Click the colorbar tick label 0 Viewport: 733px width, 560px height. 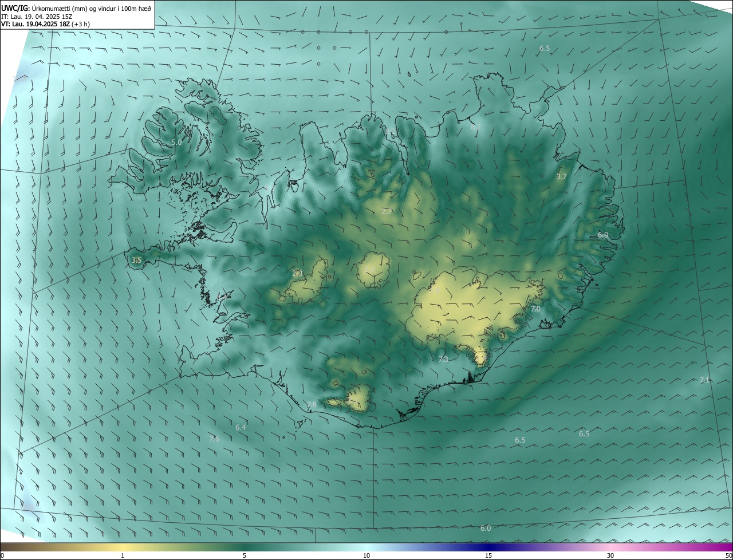2,555
